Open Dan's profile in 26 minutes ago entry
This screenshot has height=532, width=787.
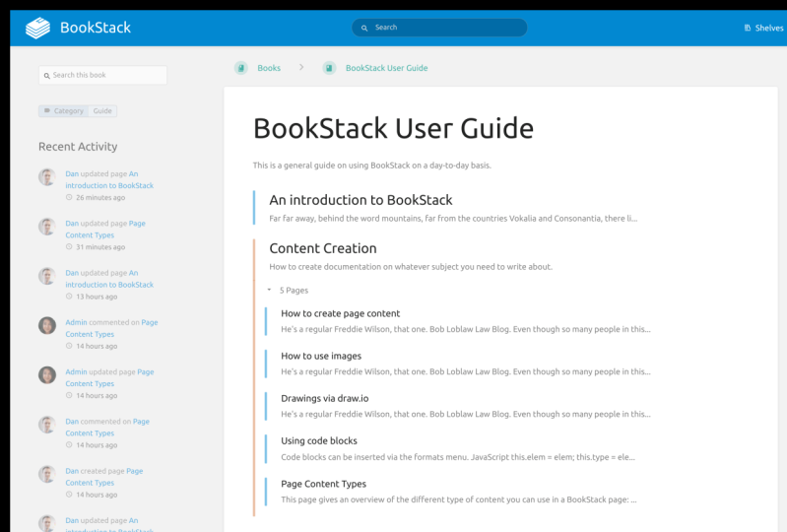pyautogui.click(x=72, y=173)
